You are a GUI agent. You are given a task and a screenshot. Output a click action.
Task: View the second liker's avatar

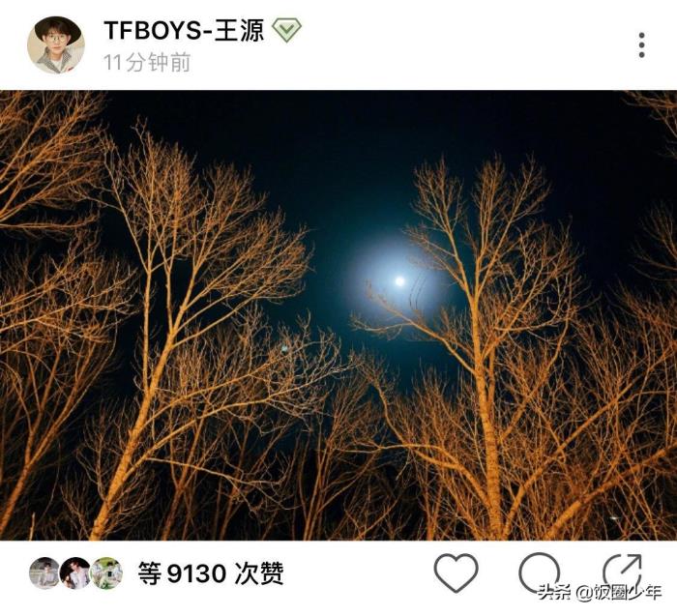pyautogui.click(x=75, y=573)
